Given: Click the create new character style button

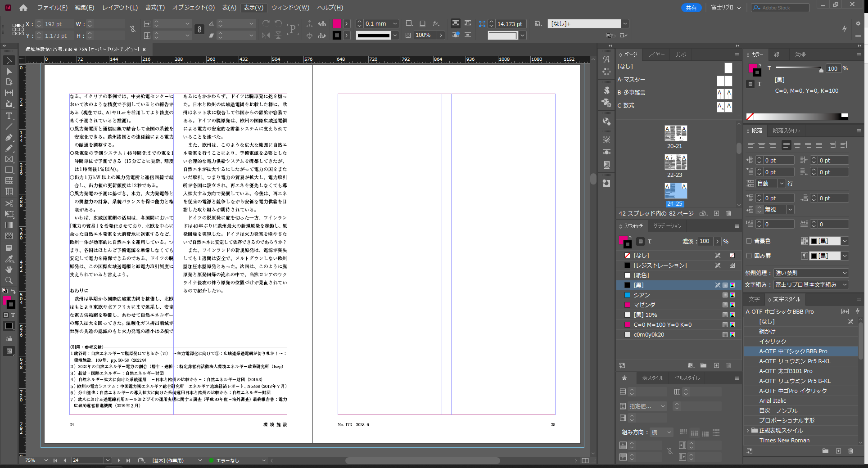Looking at the screenshot, I should tap(838, 450).
